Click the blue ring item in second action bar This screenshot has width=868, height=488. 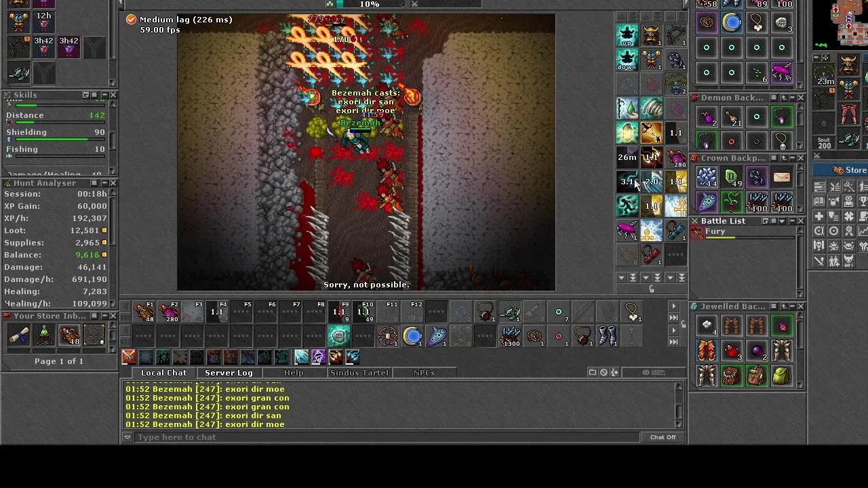click(x=412, y=336)
